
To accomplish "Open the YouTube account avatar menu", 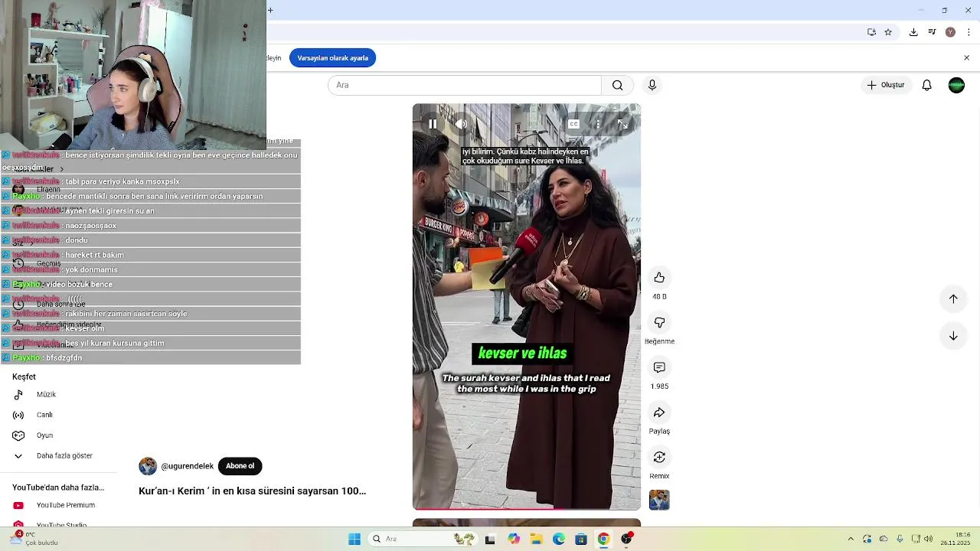I will (956, 85).
